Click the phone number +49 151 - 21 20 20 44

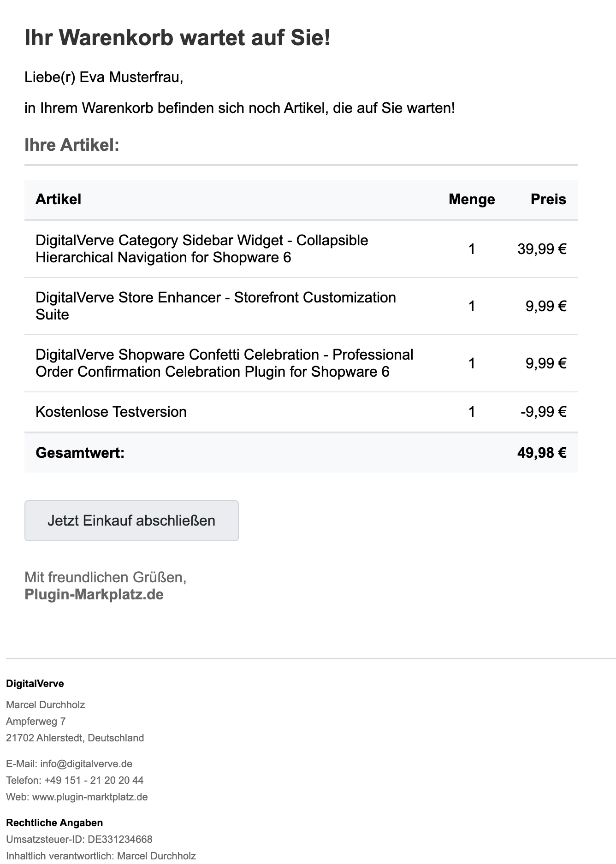tap(94, 780)
